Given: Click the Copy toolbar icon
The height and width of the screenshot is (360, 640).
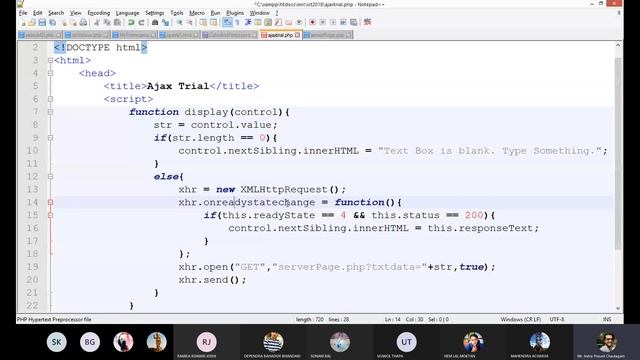Looking at the screenshot, I should (x=107, y=22).
